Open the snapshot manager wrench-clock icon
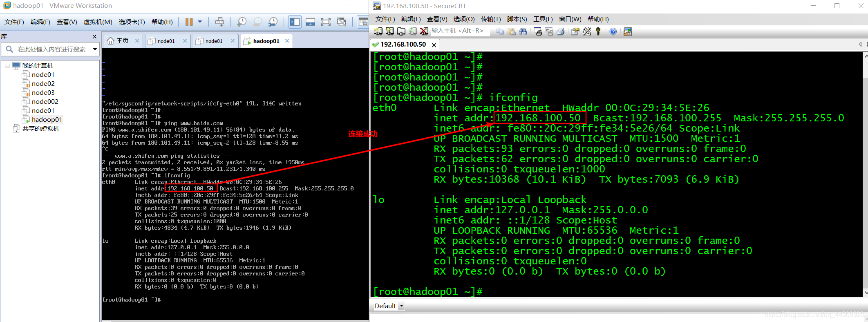This screenshot has height=322, width=868. 273,22
